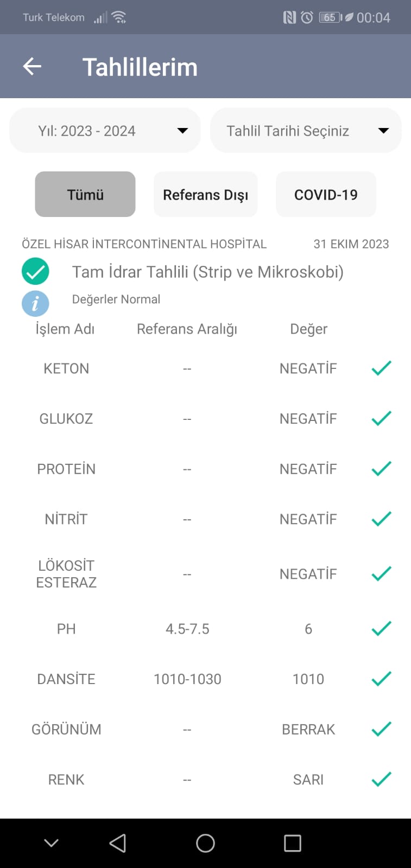Viewport: 411px width, 868px height.
Task: Tap the checkmark on the PH row
Action: click(381, 628)
